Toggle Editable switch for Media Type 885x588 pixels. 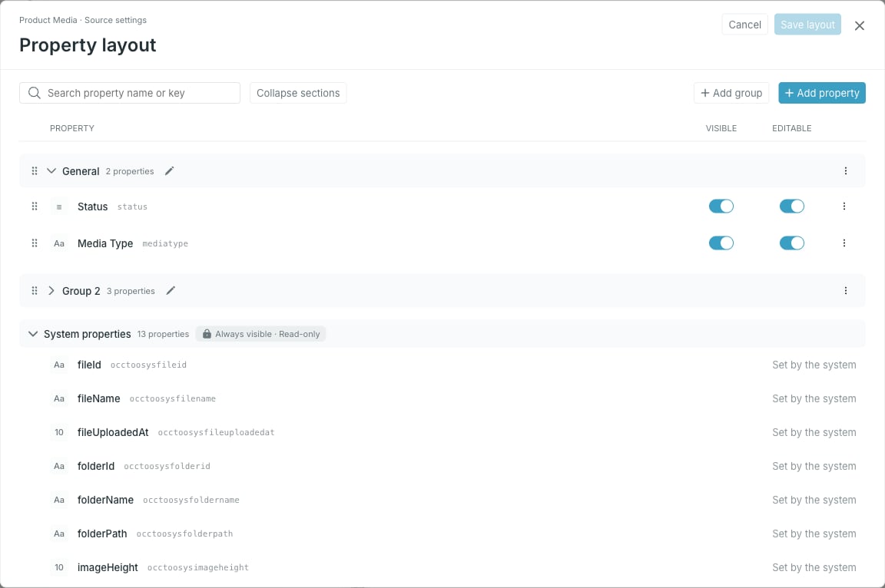(791, 243)
